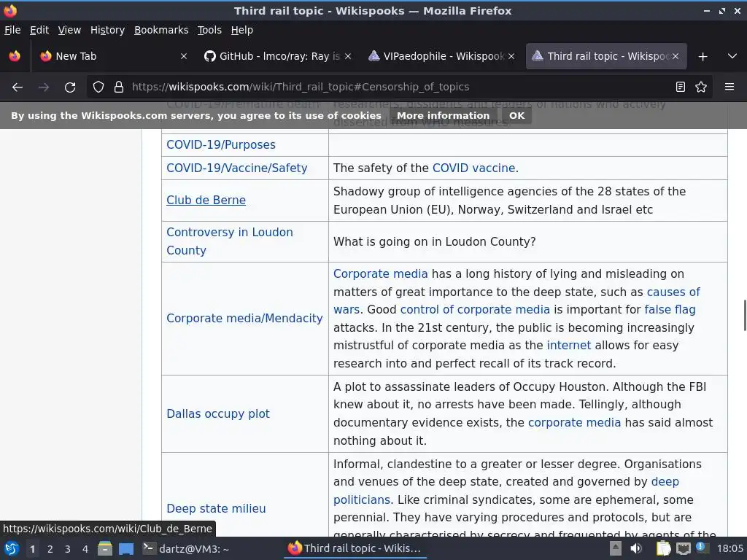747x560 pixels.
Task: Click the removable media tray icon
Action: (616, 548)
